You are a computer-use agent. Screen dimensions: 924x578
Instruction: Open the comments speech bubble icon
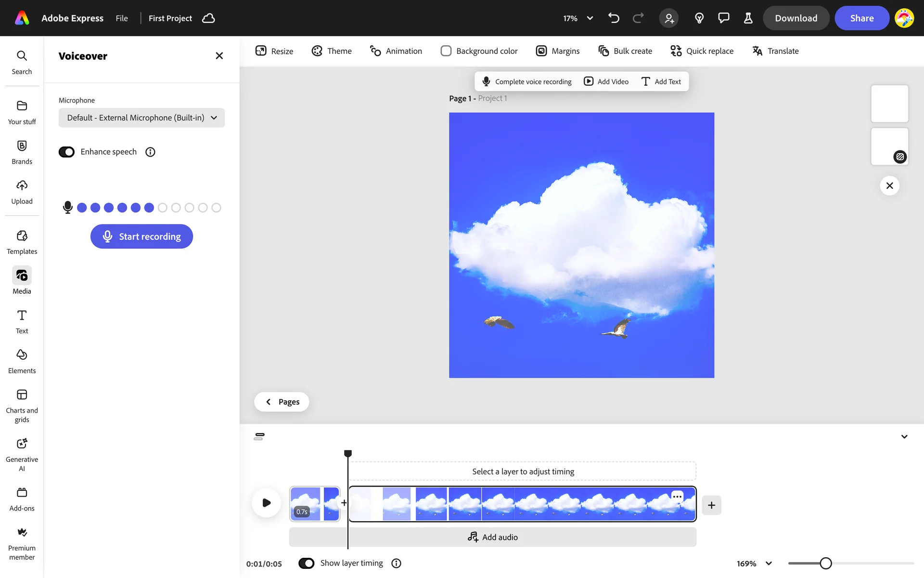[723, 18]
